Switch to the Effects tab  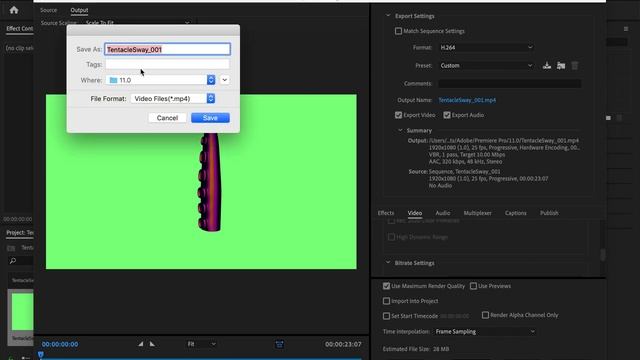386,213
